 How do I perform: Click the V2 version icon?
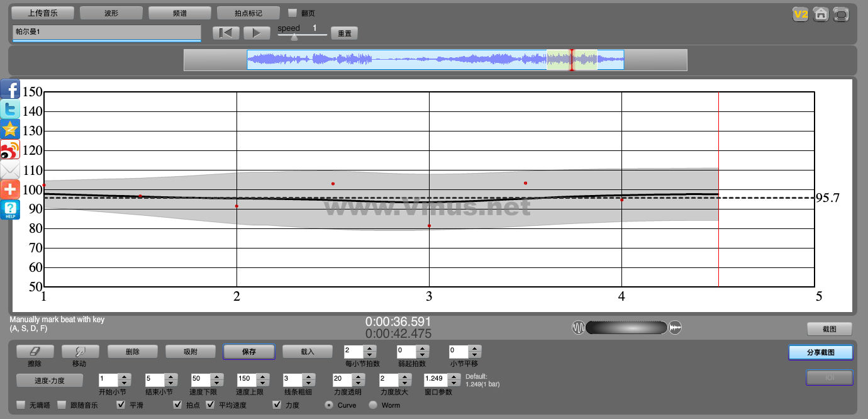(x=800, y=14)
